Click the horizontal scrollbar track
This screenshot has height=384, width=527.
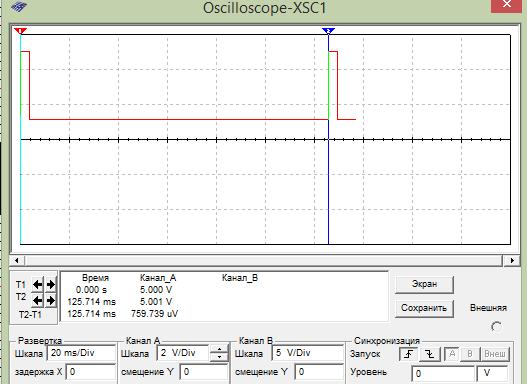tap(264, 260)
